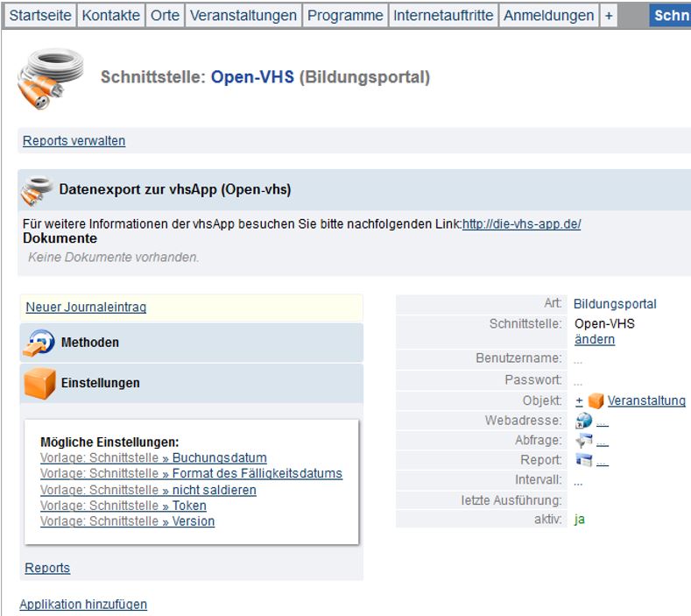The height and width of the screenshot is (616, 691).
Task: Click the orange cube Einstellungen icon
Action: (39, 383)
